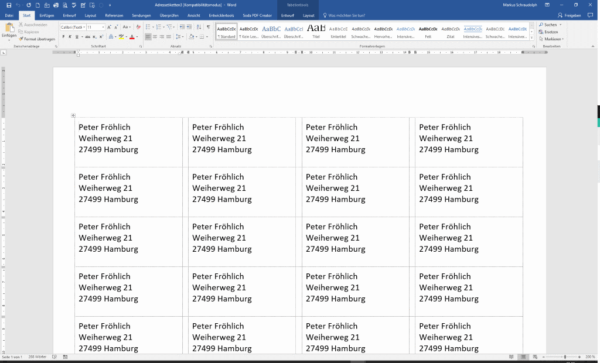600x363 pixels.
Task: Toggle italic formatting
Action: click(x=70, y=37)
